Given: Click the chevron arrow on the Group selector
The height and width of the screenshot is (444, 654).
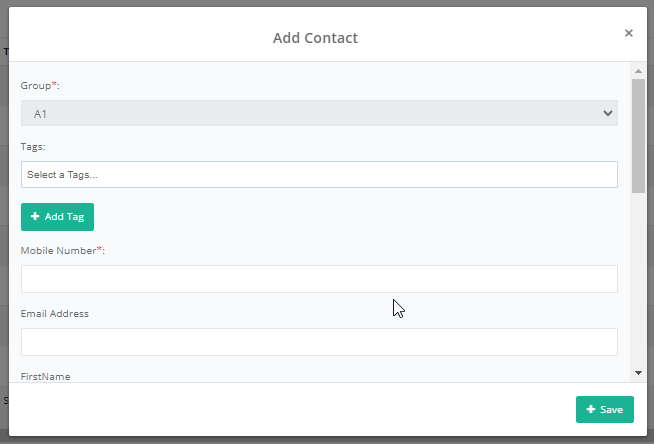Looking at the screenshot, I should (x=607, y=114).
